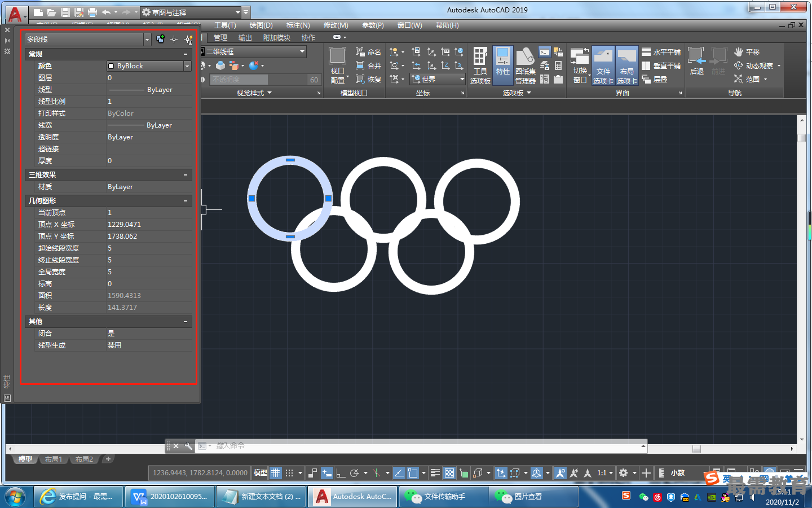Open the 修改(M) menu
812x508 pixels.
pyautogui.click(x=336, y=25)
